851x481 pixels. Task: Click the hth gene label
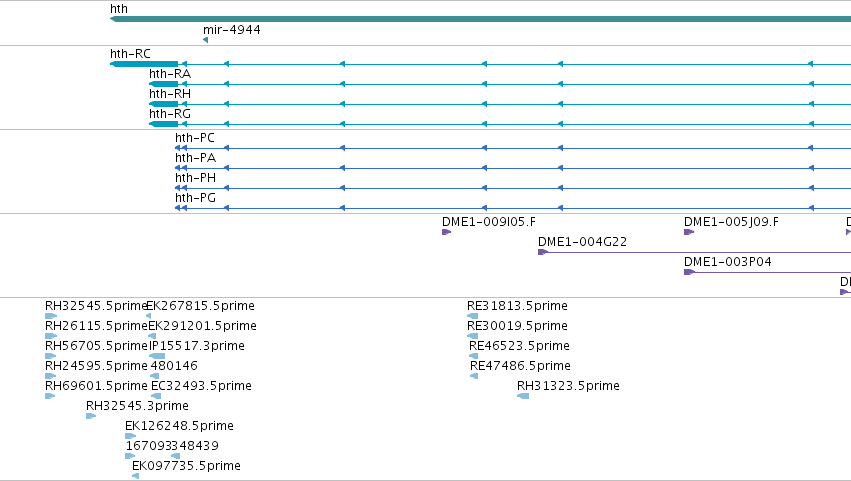click(119, 9)
